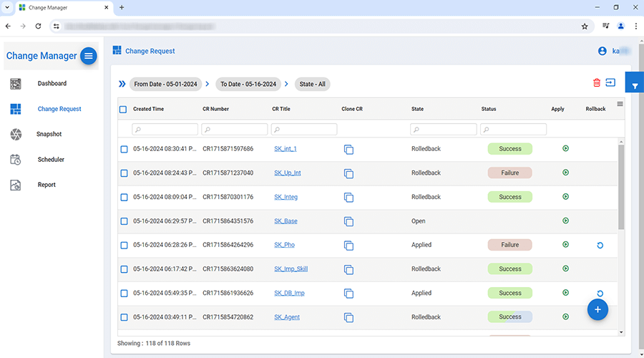Rollback the SK_Pho change request
This screenshot has width=644, height=358.
(600, 245)
